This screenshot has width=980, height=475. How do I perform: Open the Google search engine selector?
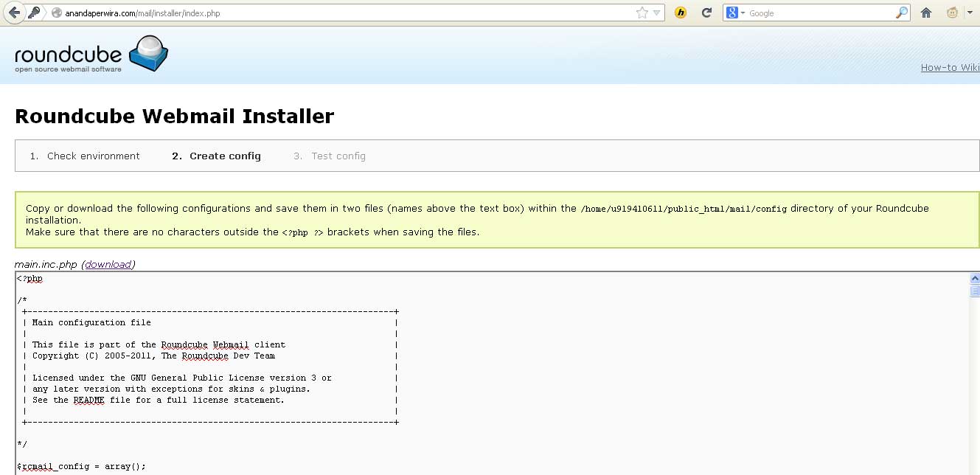tap(735, 13)
